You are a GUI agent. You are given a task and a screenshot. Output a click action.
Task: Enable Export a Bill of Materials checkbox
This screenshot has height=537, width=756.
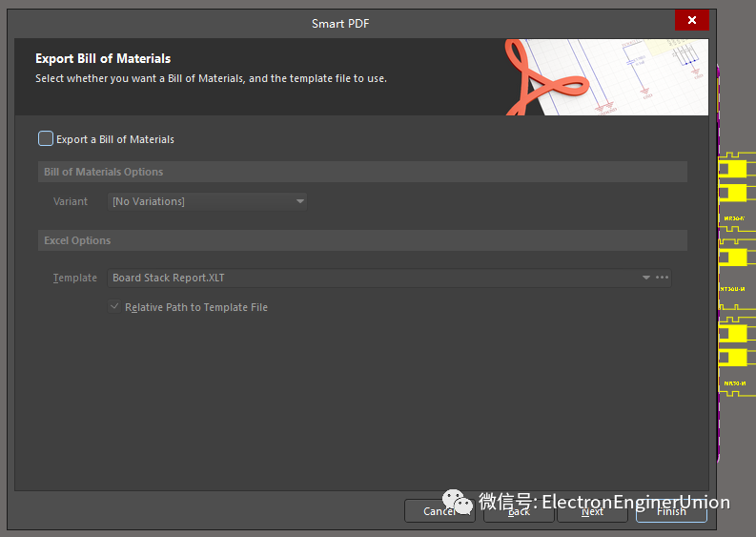tap(46, 139)
